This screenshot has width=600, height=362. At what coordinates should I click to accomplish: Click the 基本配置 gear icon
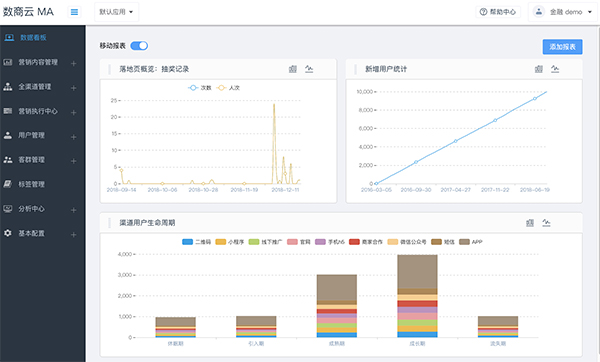coord(8,233)
